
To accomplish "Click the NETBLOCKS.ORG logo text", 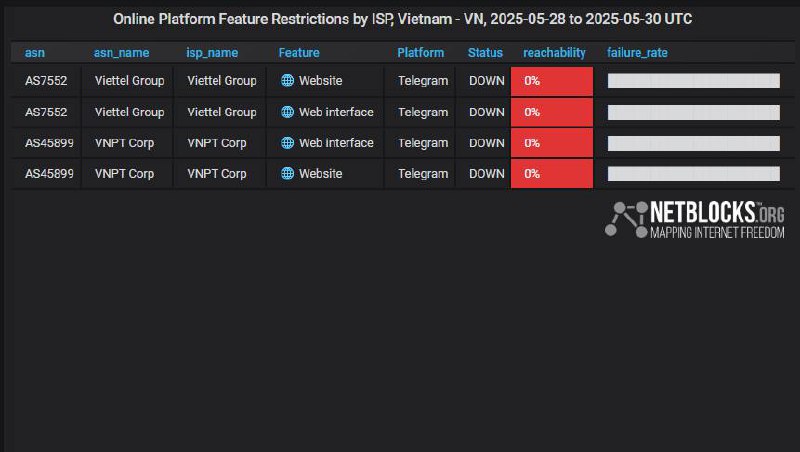I will [717, 220].
